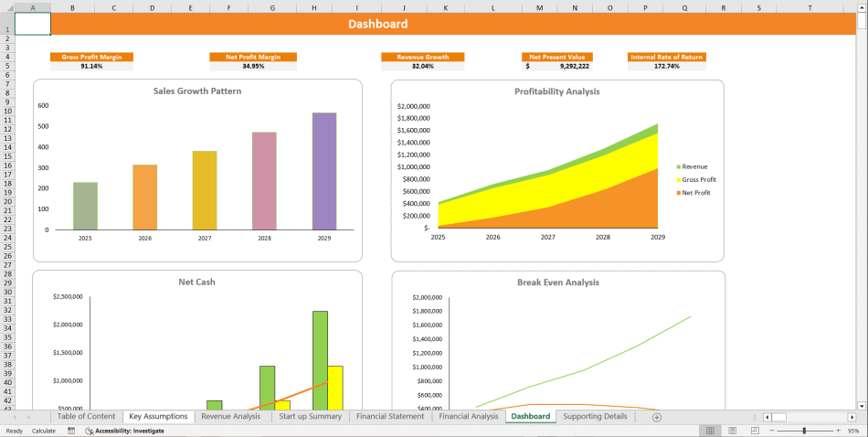The image size is (868, 437).
Task: Open the Revenue Analysis sheet tab
Action: (x=230, y=416)
